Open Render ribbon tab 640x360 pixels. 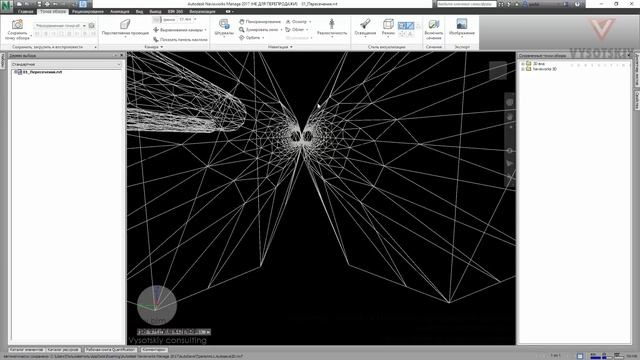click(202, 11)
